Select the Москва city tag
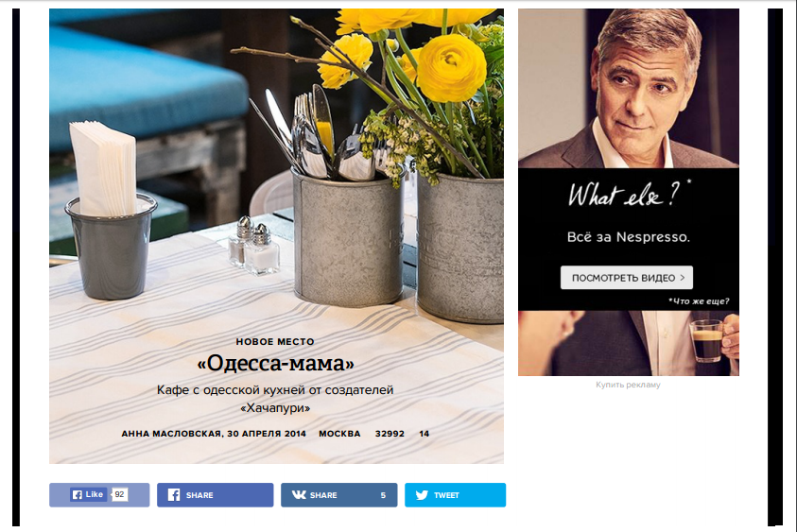This screenshot has height=532, width=797. [339, 434]
